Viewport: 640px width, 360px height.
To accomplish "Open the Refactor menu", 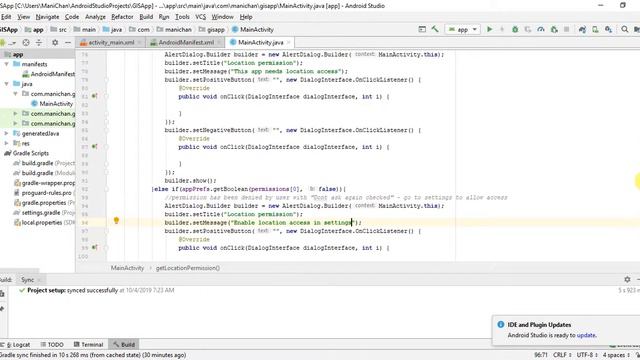I will coord(122,17).
